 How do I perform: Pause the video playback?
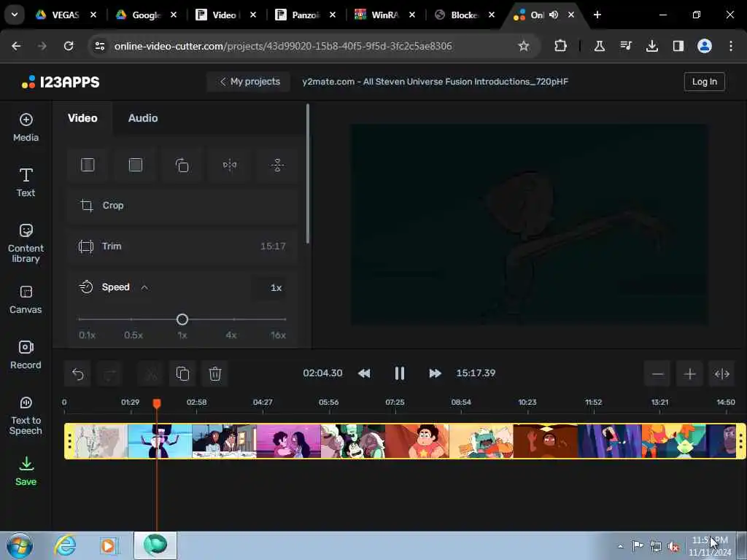pos(399,373)
